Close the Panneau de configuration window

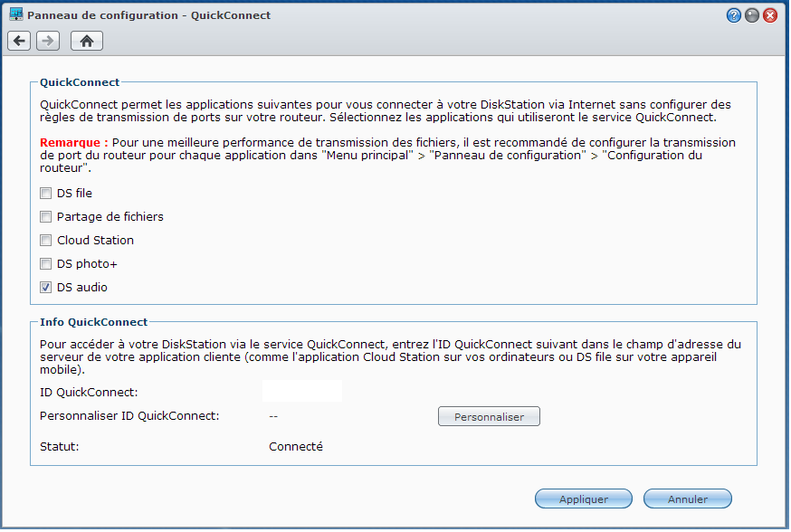[x=770, y=15]
